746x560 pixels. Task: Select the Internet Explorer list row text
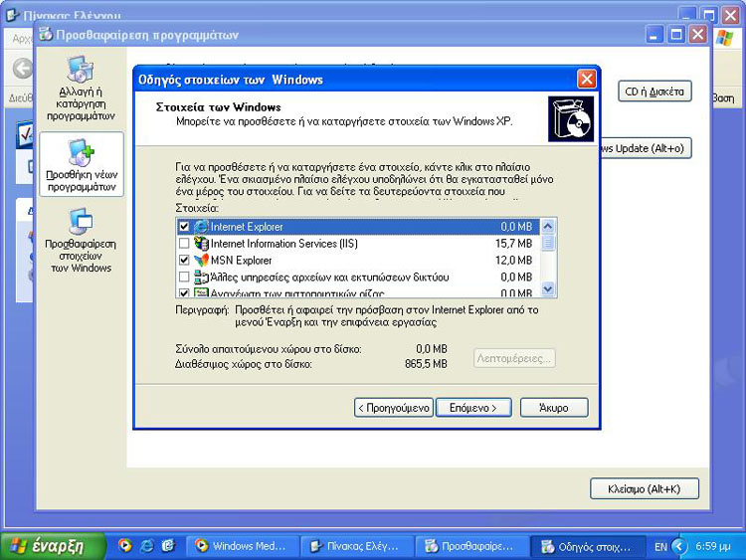pos(247,227)
